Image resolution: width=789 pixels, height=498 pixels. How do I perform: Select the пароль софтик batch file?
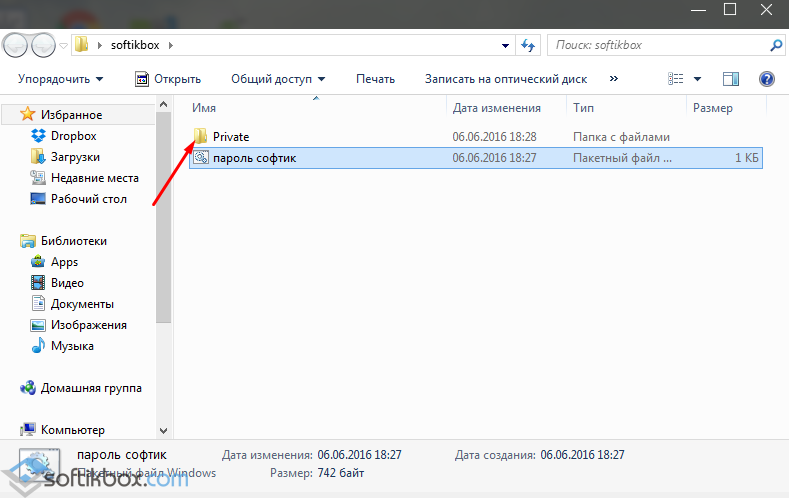point(254,157)
